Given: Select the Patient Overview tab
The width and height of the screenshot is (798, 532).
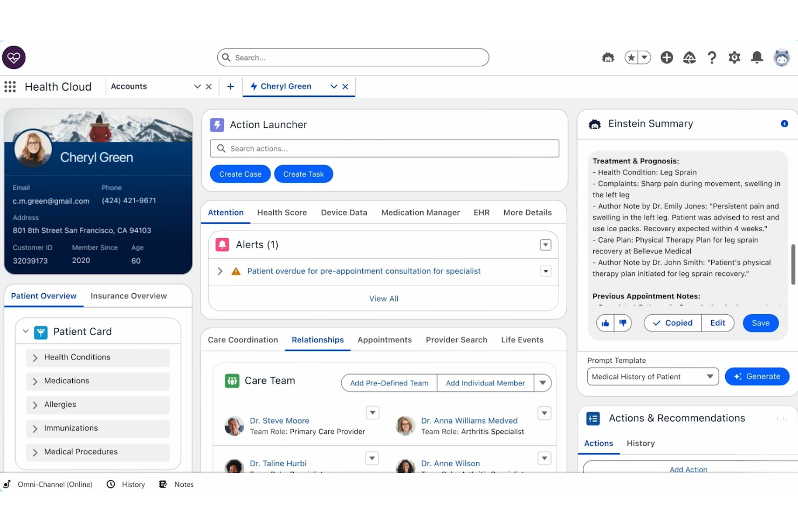Looking at the screenshot, I should pos(44,296).
